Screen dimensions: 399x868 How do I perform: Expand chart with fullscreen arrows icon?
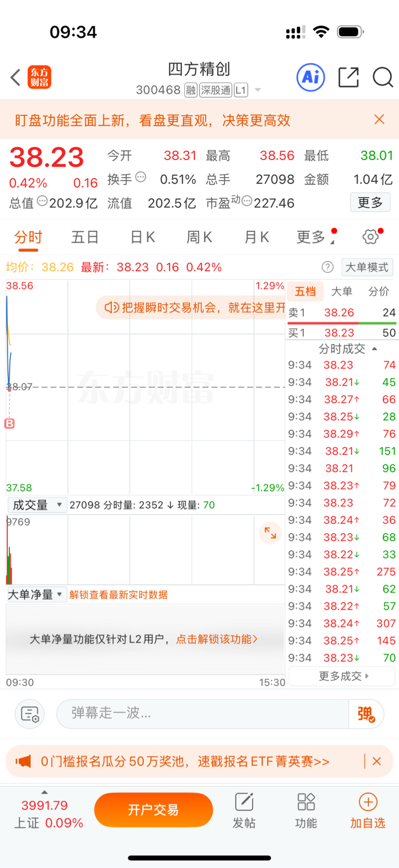click(x=270, y=533)
